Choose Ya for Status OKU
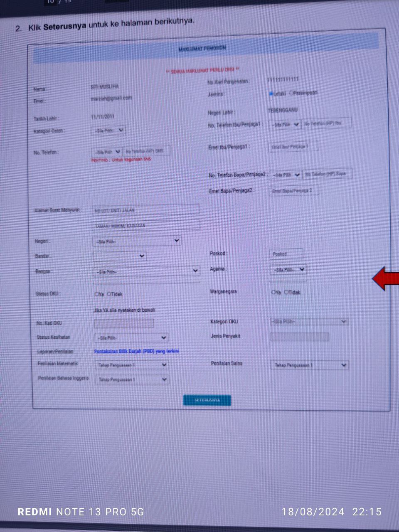Screen dimensions: 399x532 pyautogui.click(x=96, y=294)
